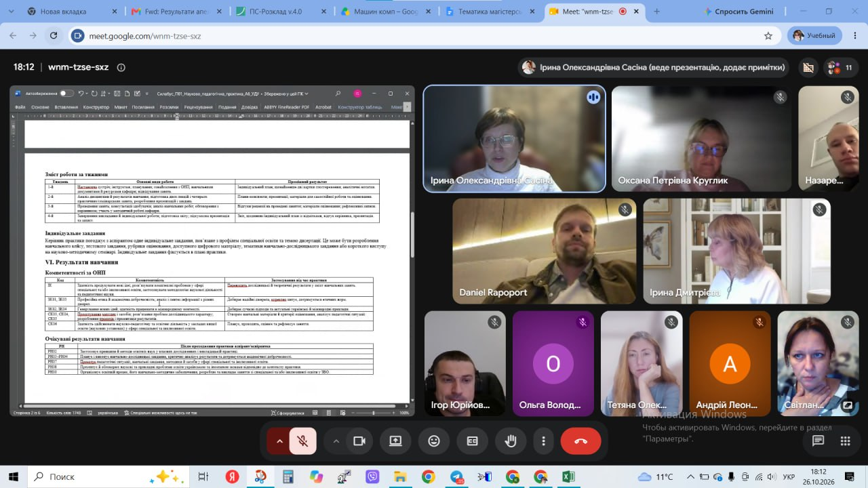Open more options three-dot menu in Meet
The width and height of the screenshot is (868, 488).
pyautogui.click(x=543, y=441)
